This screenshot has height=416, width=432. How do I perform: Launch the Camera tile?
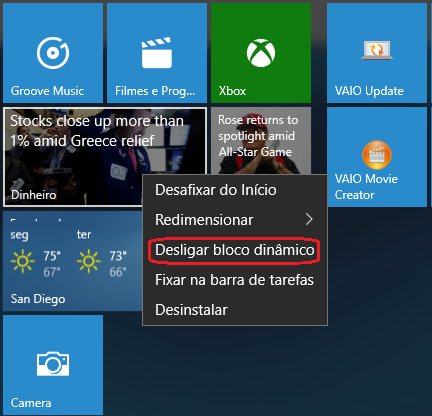(53, 365)
